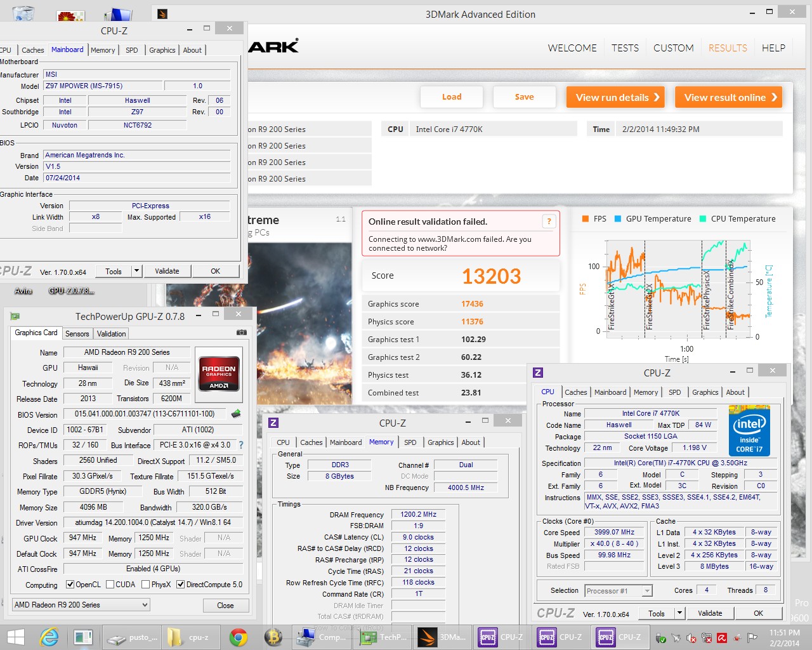Toggle the PhysX checkbox in GPU-Z
The image size is (812, 650).
pos(145,585)
